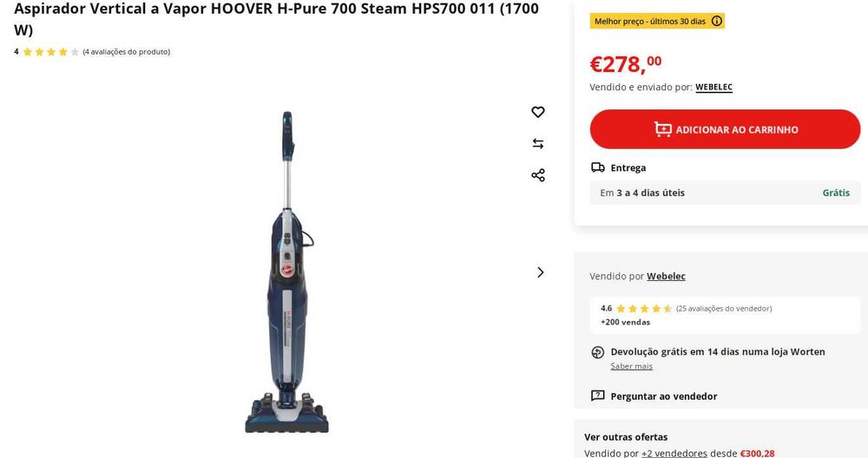Click the Hoover vacuum product image

pos(286,272)
